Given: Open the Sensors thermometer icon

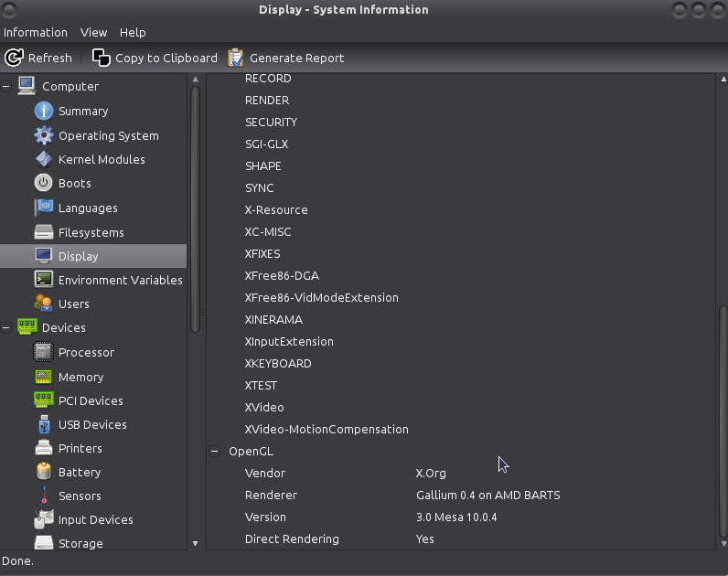Looking at the screenshot, I should (44, 496).
